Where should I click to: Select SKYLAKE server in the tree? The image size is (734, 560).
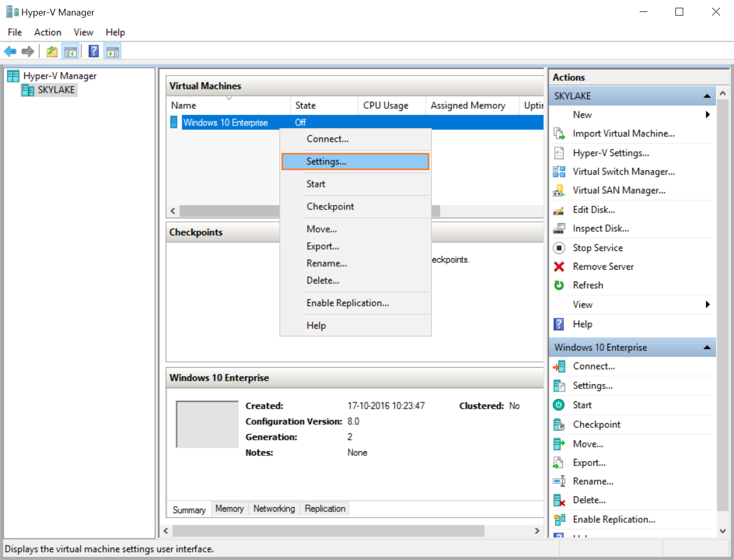click(x=49, y=90)
